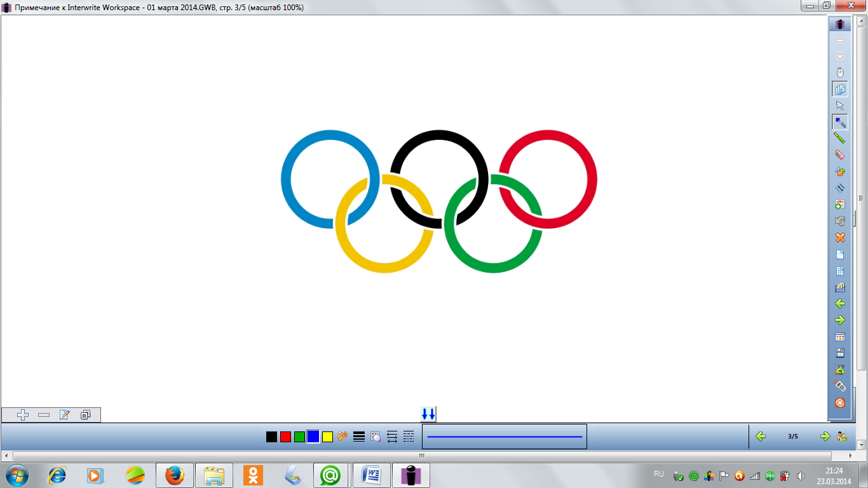
Task: Open the line thickness options
Action: click(x=359, y=437)
